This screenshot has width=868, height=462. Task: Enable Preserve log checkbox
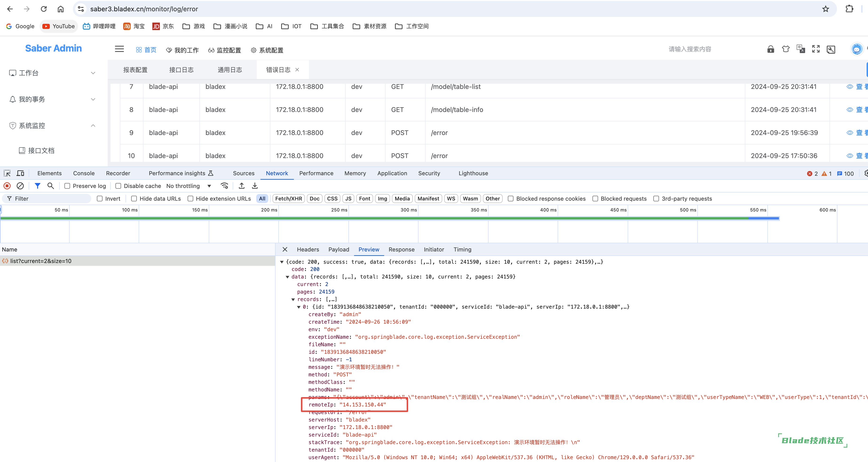[67, 186]
